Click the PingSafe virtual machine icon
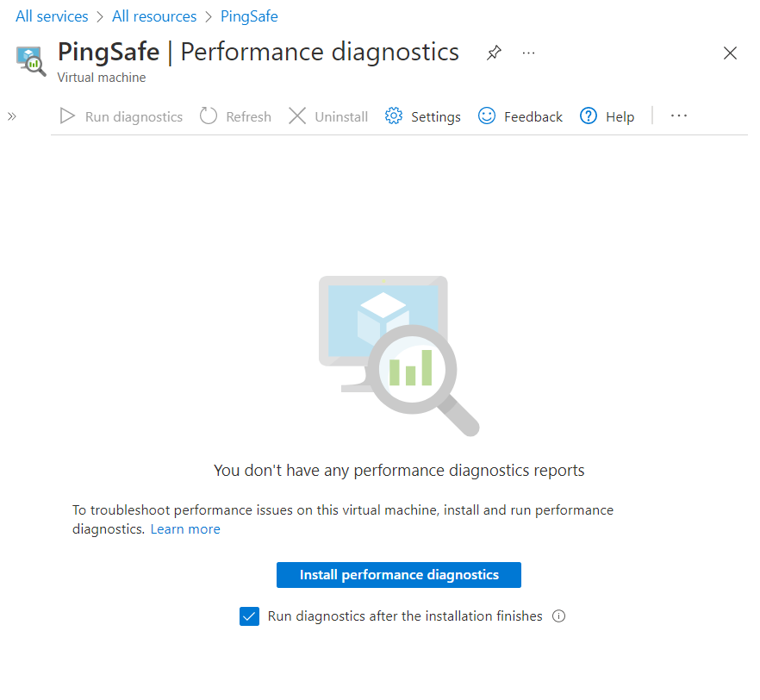 (31, 61)
